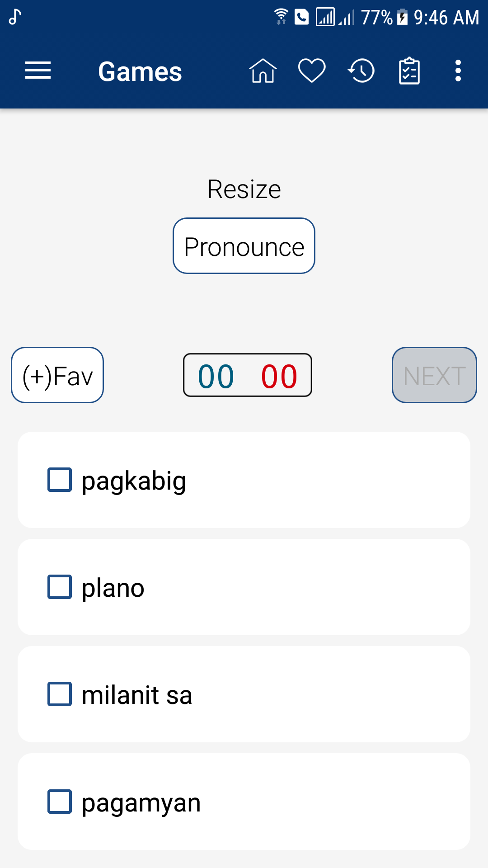Tap the battery status indicator
The width and height of the screenshot is (488, 868).
coord(402,17)
